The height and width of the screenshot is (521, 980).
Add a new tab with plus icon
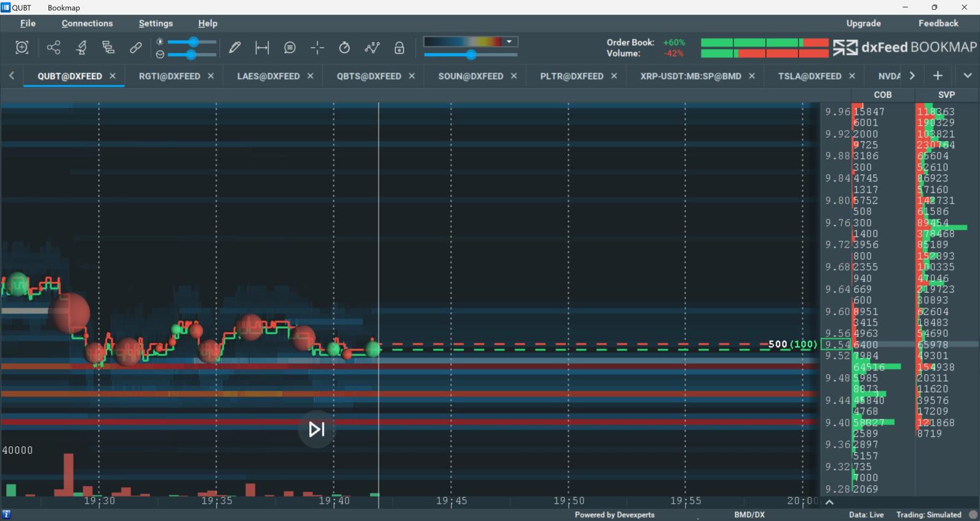point(938,75)
